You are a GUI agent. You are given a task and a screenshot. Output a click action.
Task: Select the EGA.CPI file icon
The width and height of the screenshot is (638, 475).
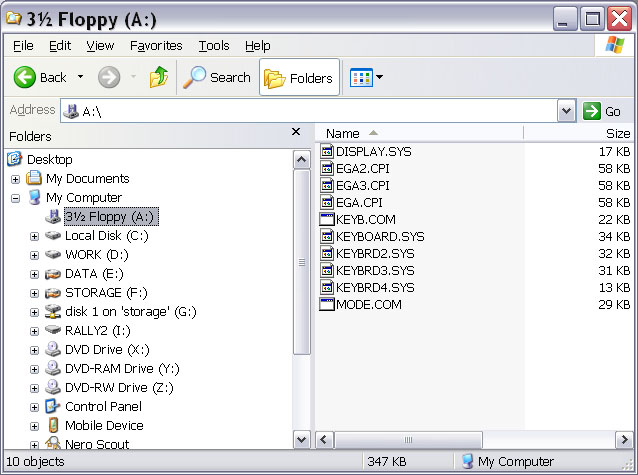pos(327,202)
